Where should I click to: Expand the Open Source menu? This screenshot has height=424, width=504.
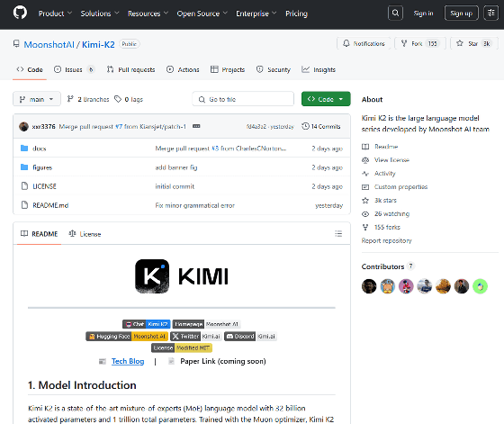[202, 14]
